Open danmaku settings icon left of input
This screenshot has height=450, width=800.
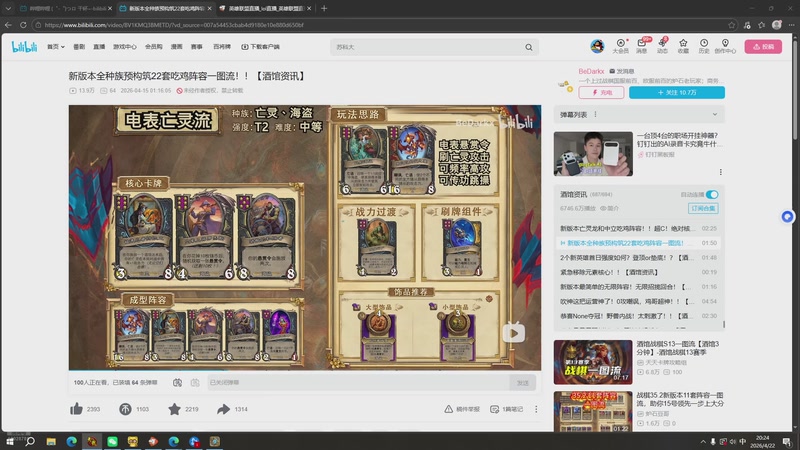[x=195, y=382]
